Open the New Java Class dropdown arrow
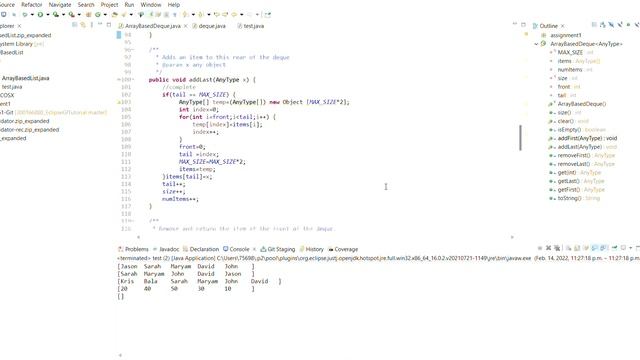640x360 pixels. [x=105, y=15]
